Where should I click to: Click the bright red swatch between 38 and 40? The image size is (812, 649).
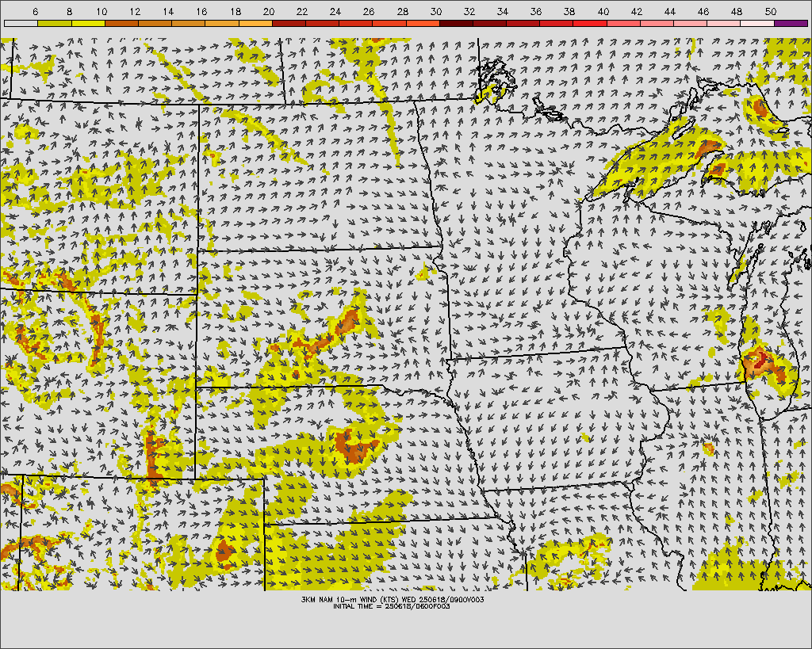[x=590, y=23]
